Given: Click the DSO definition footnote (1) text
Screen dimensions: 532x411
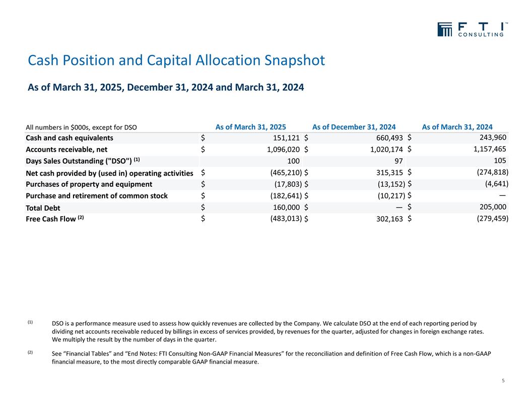Looking at the screenshot, I should pos(267,331).
